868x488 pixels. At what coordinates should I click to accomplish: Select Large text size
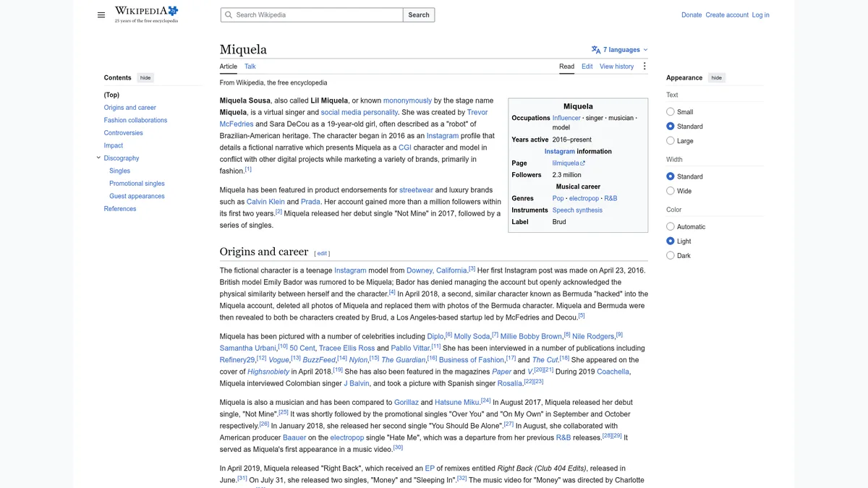point(671,141)
